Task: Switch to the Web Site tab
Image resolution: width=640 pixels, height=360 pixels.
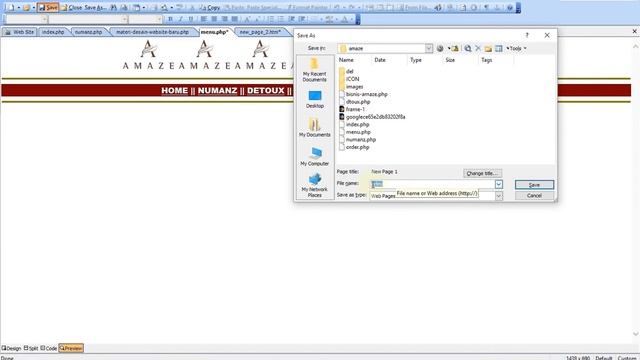Action: [19, 32]
